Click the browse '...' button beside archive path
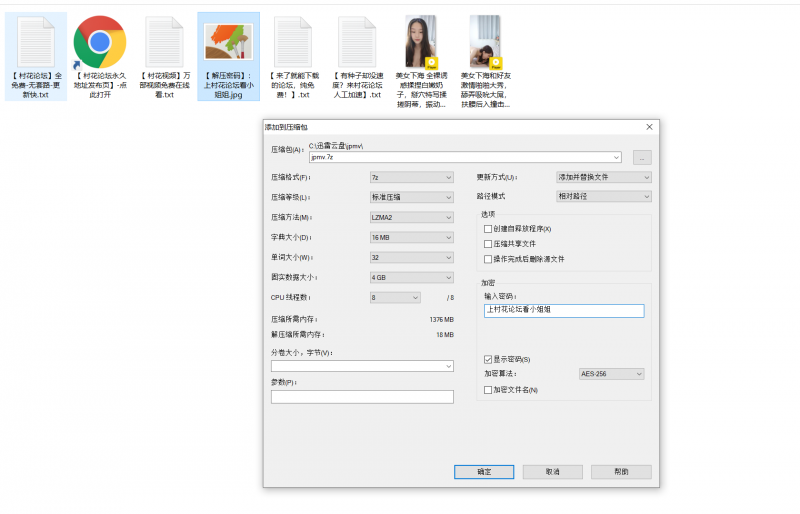 click(641, 157)
